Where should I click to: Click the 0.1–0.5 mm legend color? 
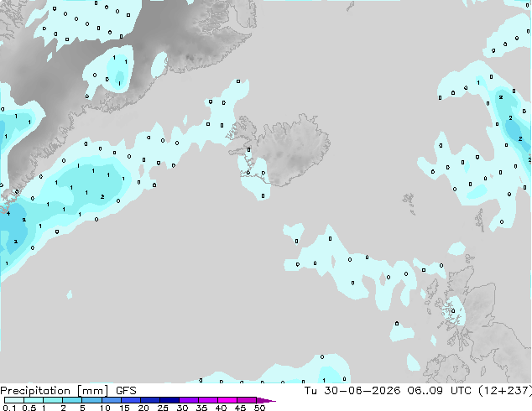point(14,400)
